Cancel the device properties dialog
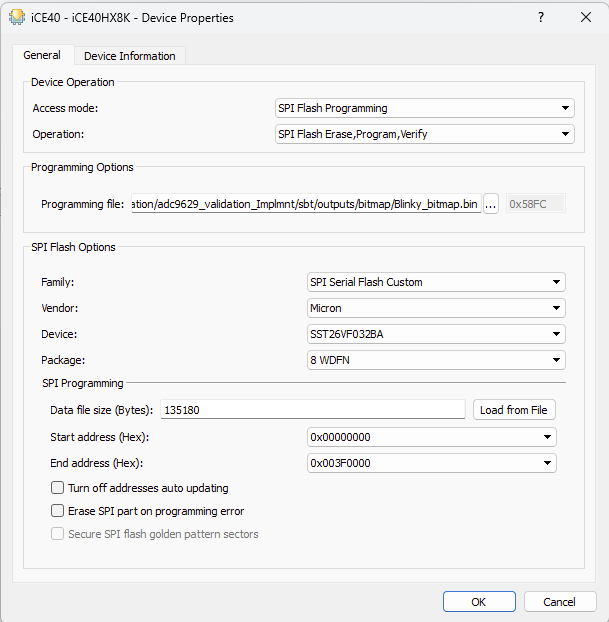 point(559,602)
